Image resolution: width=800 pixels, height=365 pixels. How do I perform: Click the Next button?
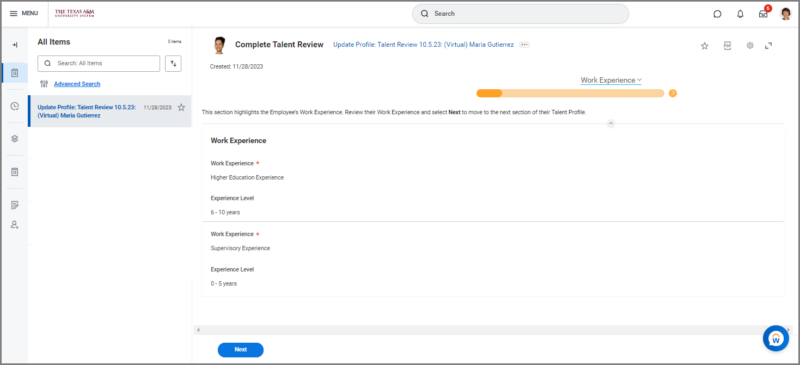[240, 350]
